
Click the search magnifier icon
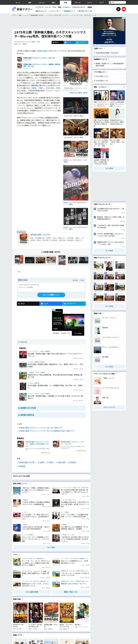110,2
